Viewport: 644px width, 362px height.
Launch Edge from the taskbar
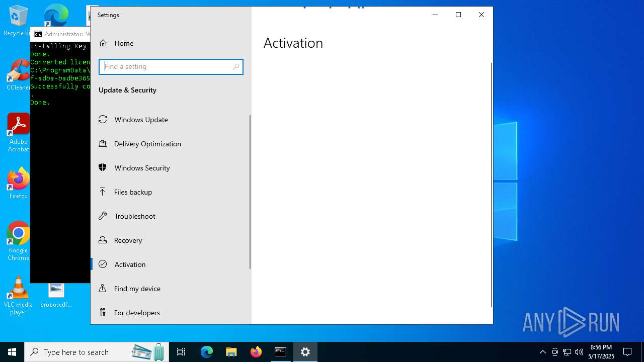pos(207,352)
